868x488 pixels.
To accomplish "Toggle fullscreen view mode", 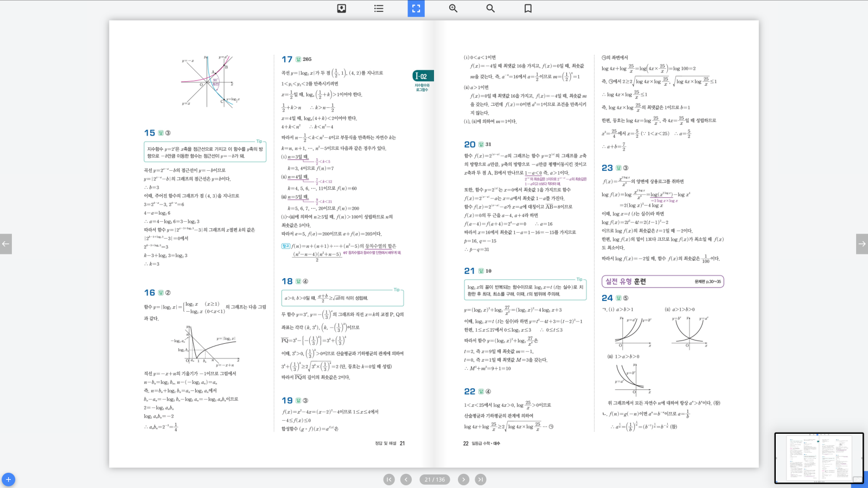I will click(x=416, y=9).
